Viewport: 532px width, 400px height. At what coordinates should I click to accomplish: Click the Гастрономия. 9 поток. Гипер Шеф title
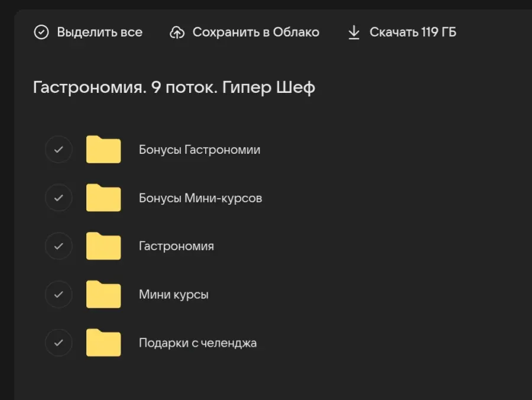(x=174, y=88)
